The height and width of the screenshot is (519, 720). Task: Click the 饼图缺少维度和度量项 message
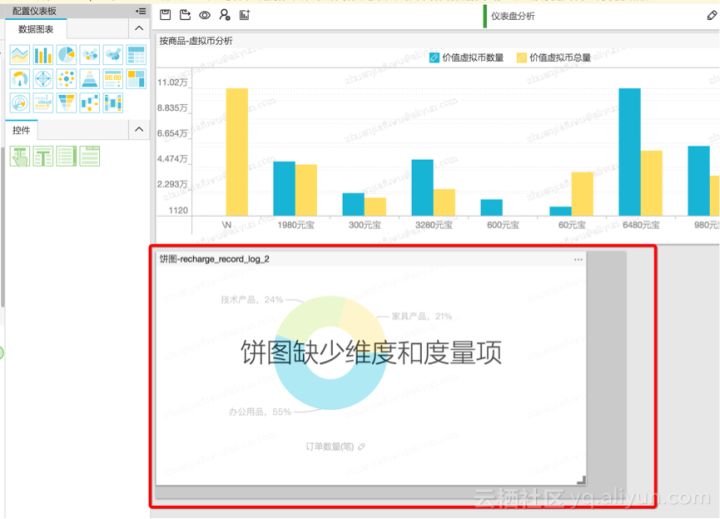click(x=371, y=352)
